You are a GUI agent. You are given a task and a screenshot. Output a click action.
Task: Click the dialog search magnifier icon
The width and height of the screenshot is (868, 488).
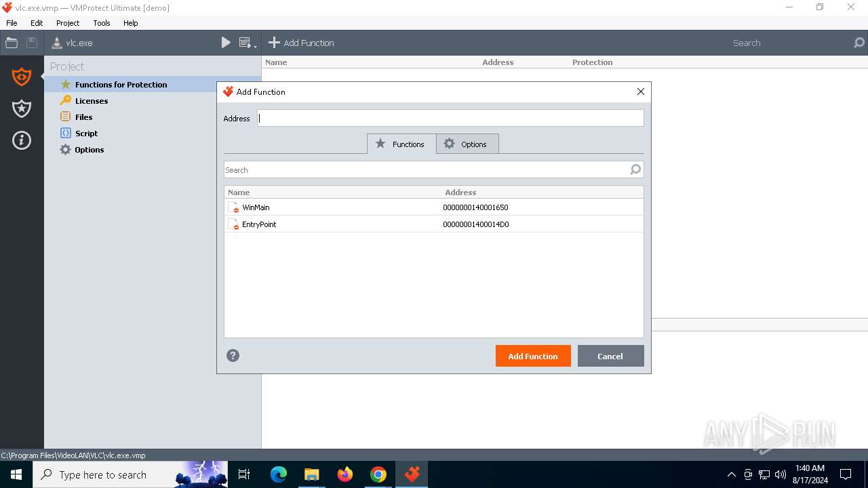point(635,169)
